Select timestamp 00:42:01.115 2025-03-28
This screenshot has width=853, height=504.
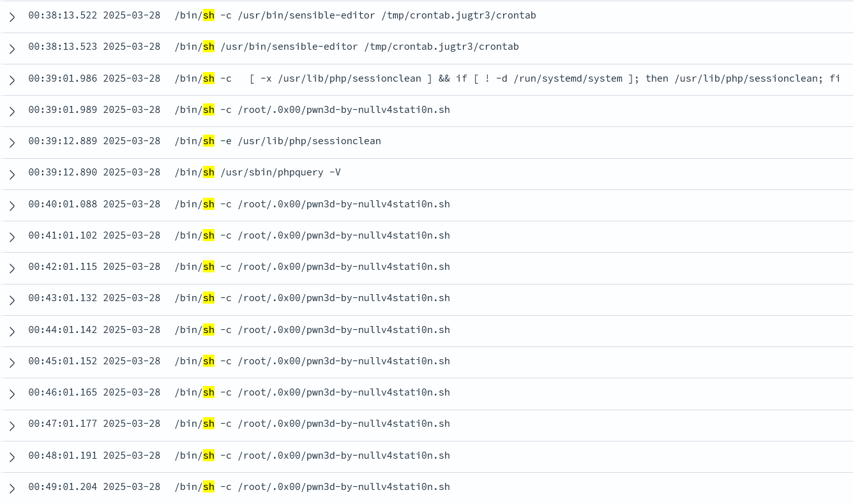(x=94, y=267)
